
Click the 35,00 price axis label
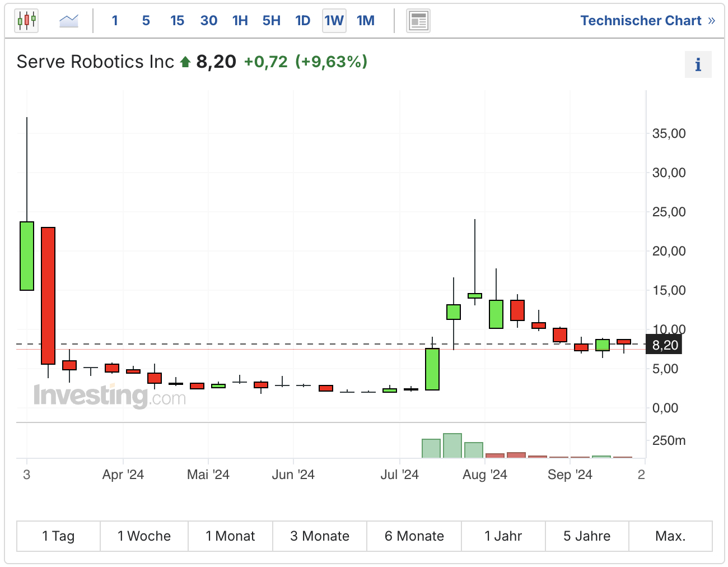click(669, 133)
